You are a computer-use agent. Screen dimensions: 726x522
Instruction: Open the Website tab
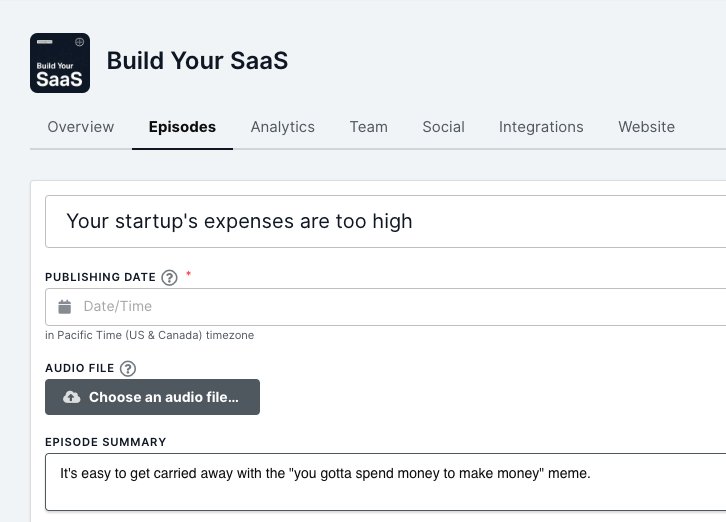click(x=646, y=127)
